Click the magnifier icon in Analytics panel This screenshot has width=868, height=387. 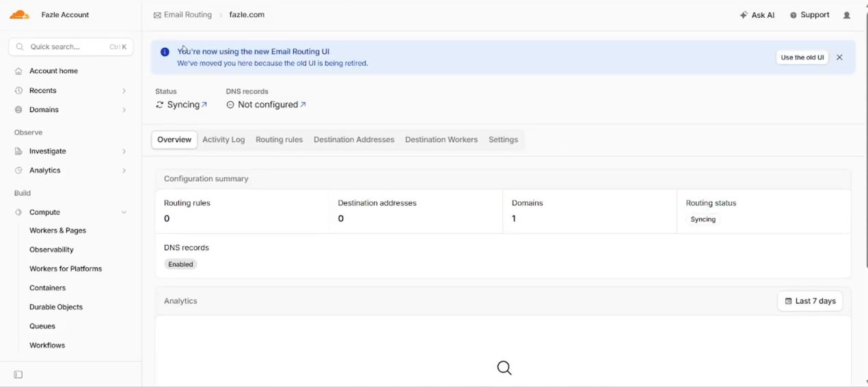(504, 368)
